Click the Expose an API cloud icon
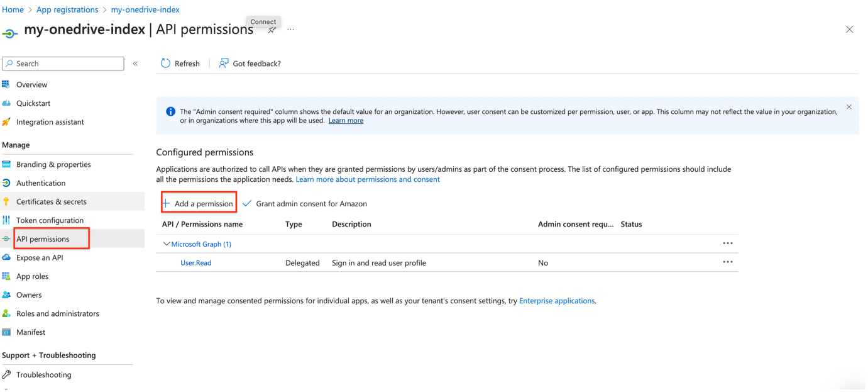Image resolution: width=868 pixels, height=392 pixels. tap(6, 258)
